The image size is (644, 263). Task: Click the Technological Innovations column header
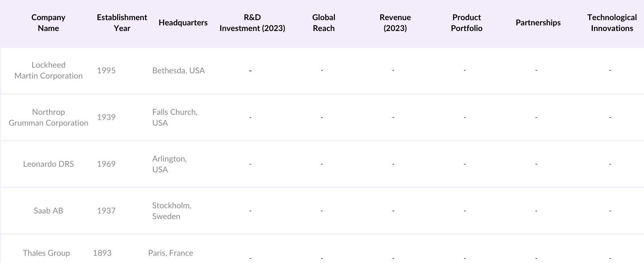click(611, 23)
